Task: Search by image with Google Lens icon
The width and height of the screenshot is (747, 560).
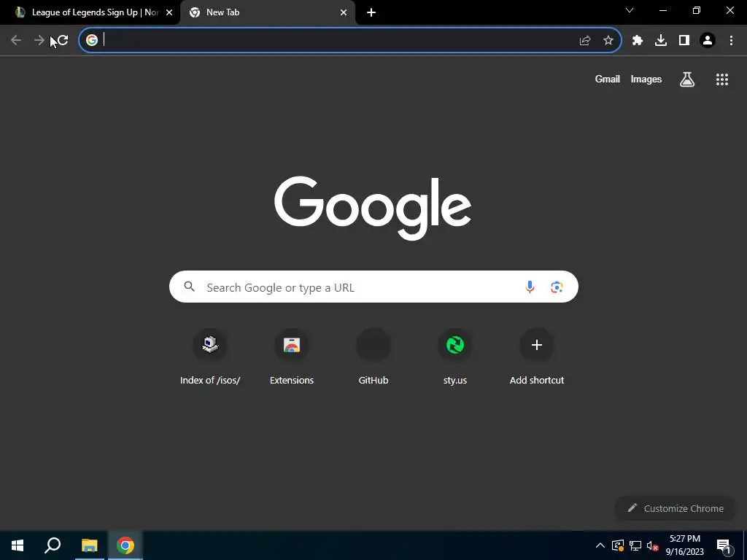Action: [557, 287]
